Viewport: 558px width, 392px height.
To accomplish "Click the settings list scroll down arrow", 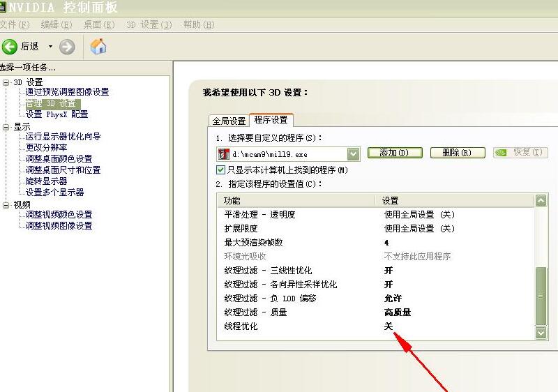I will [x=541, y=333].
